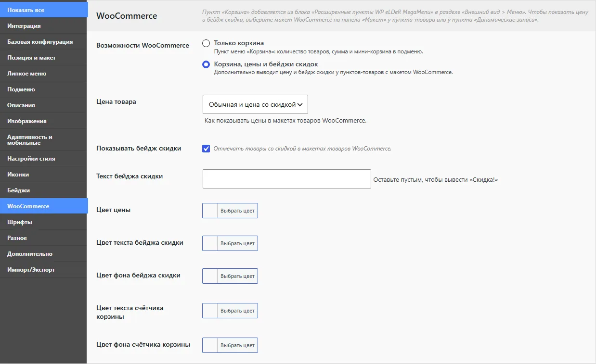Viewport: 596px width, 364px height.
Task: Go to Базовая конфигурация section
Action: (43, 42)
